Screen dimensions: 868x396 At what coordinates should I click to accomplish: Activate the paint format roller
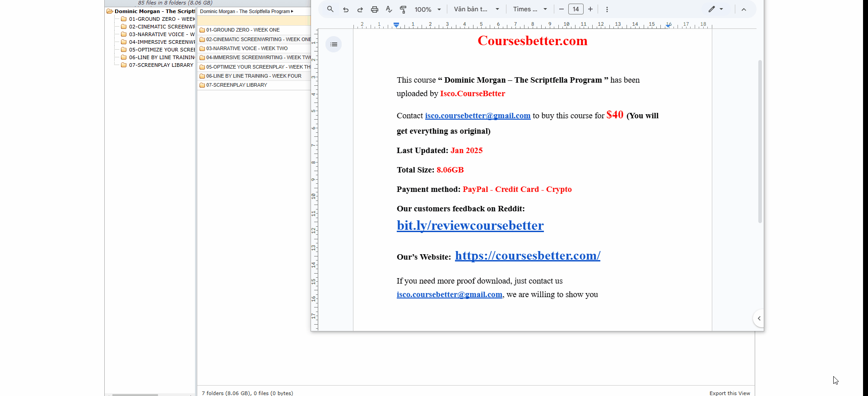pos(404,9)
